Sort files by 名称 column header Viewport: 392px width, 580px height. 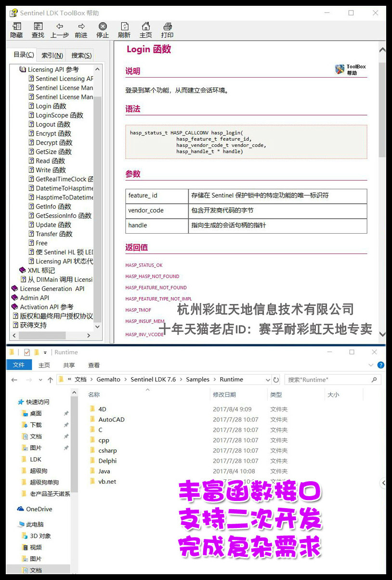coord(94,395)
